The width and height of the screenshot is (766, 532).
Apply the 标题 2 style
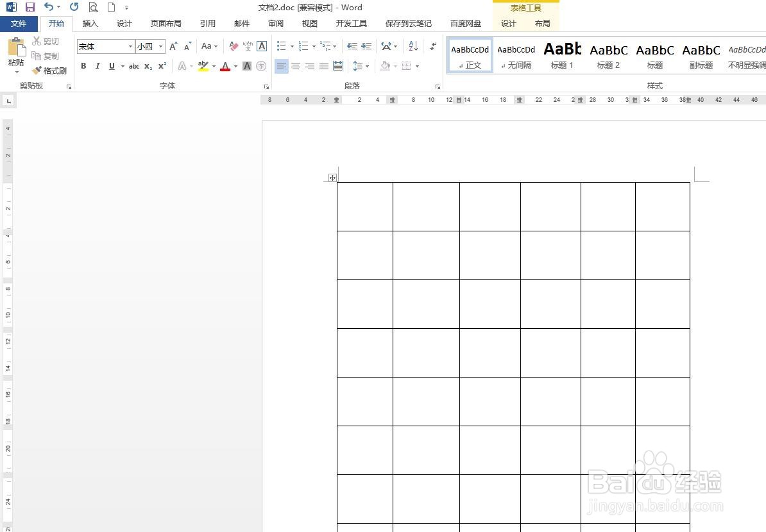[x=609, y=55]
